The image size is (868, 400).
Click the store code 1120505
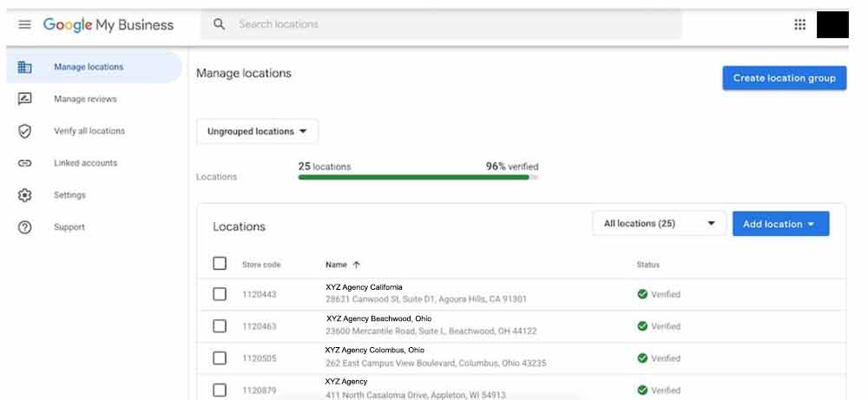tap(259, 358)
